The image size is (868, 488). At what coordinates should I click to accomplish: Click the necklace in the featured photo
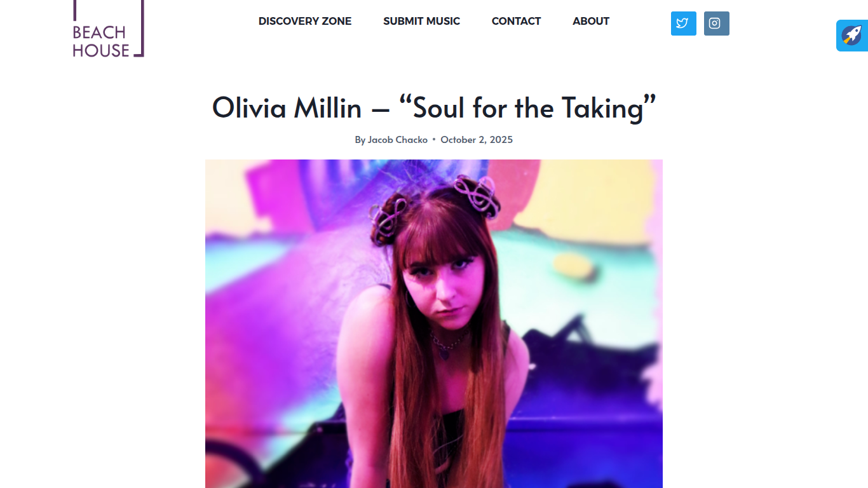[x=447, y=344]
